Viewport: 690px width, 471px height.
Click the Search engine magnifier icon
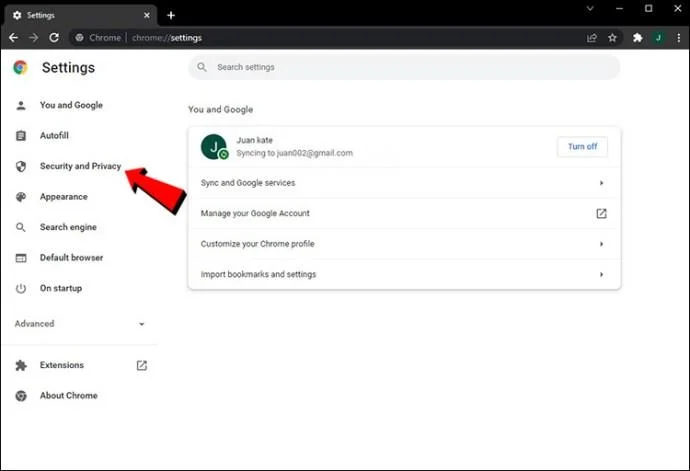(x=21, y=227)
